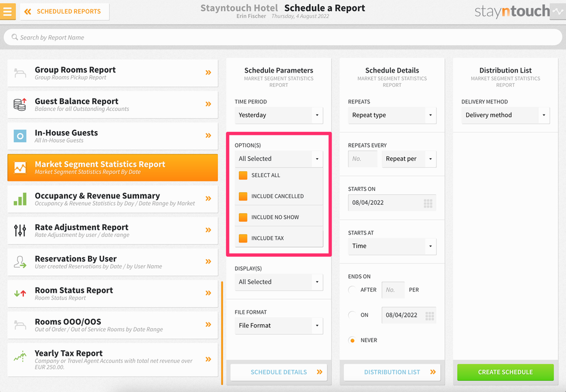Image resolution: width=566 pixels, height=392 pixels.
Task: Click the green Create Schedule button
Action: click(x=505, y=372)
